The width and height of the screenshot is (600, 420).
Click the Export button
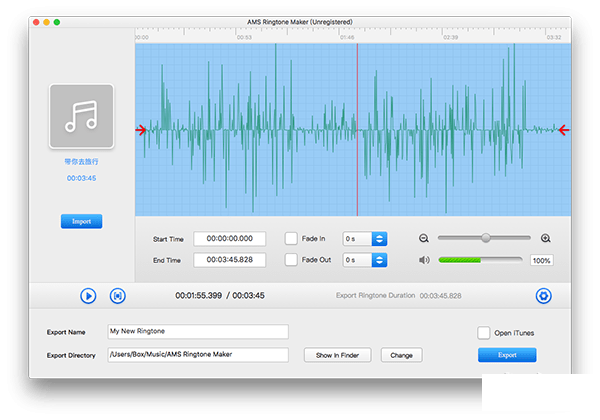click(x=507, y=355)
